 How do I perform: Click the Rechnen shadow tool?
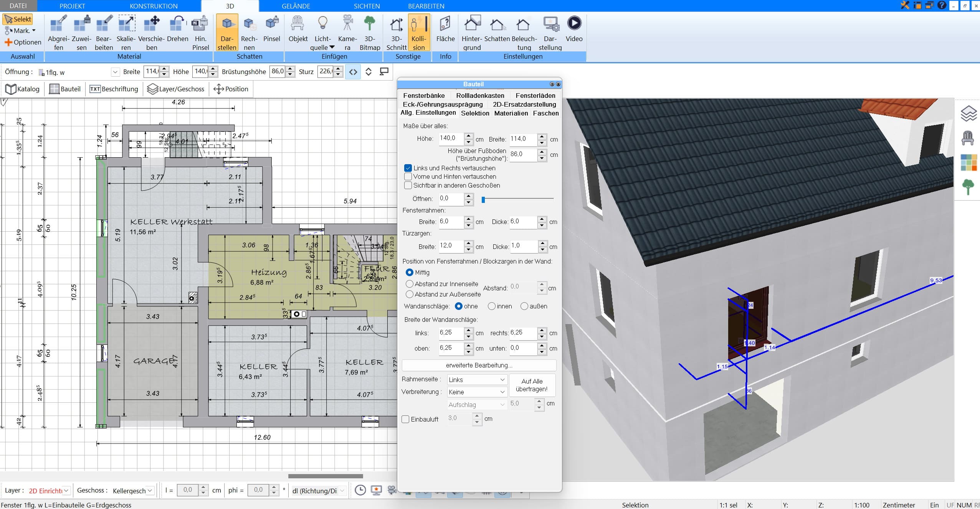(x=249, y=33)
